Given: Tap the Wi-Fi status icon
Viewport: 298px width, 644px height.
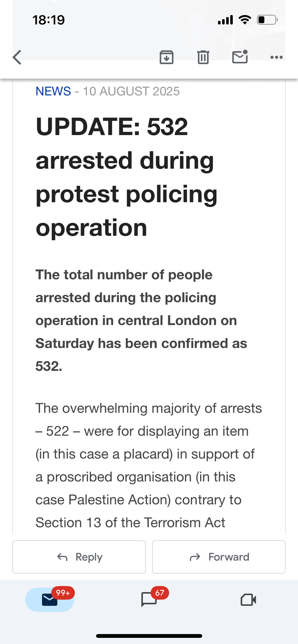Looking at the screenshot, I should point(245,20).
